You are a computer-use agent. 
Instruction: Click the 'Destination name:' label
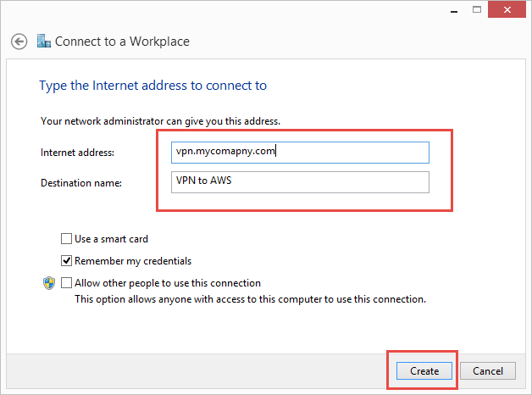81,182
